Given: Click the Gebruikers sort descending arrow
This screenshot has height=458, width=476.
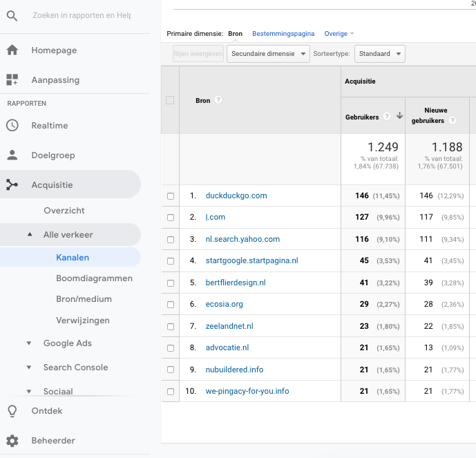Looking at the screenshot, I should (x=399, y=115).
